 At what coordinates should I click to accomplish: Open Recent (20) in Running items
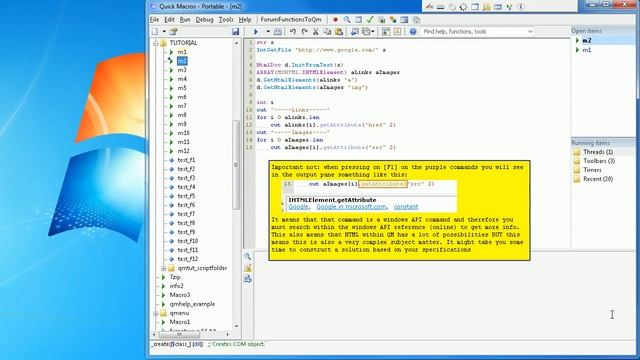pyautogui.click(x=598, y=179)
